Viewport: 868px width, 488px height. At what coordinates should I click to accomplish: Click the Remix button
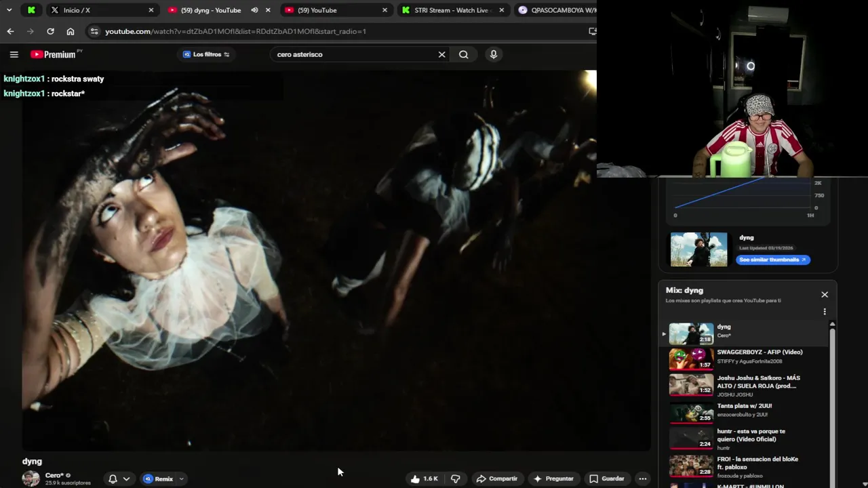(x=158, y=479)
